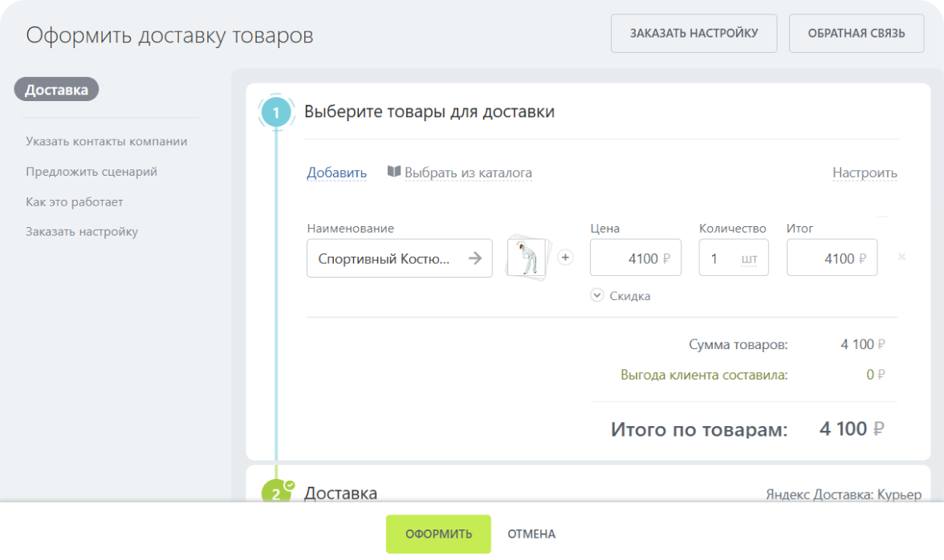Click the green step 2 delivery marker
Screen dimensions: 944x560
coord(276,491)
